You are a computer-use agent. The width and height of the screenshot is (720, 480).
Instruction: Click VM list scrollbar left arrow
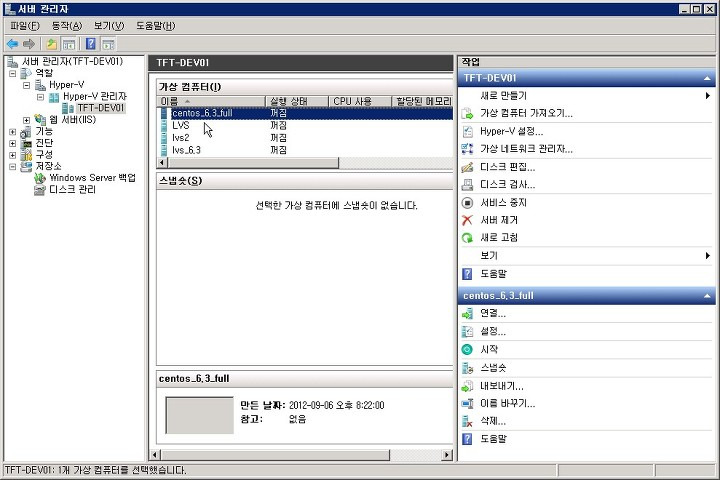[x=163, y=163]
